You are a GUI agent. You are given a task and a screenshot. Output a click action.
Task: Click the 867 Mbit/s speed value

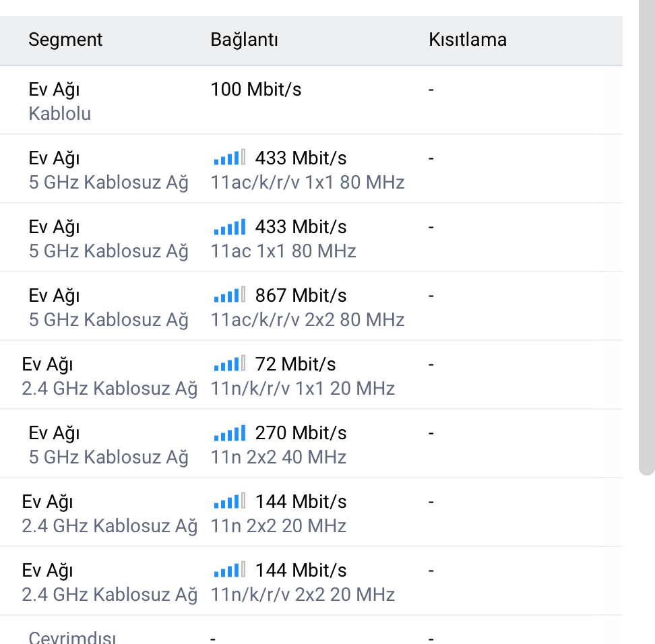pyautogui.click(x=301, y=295)
